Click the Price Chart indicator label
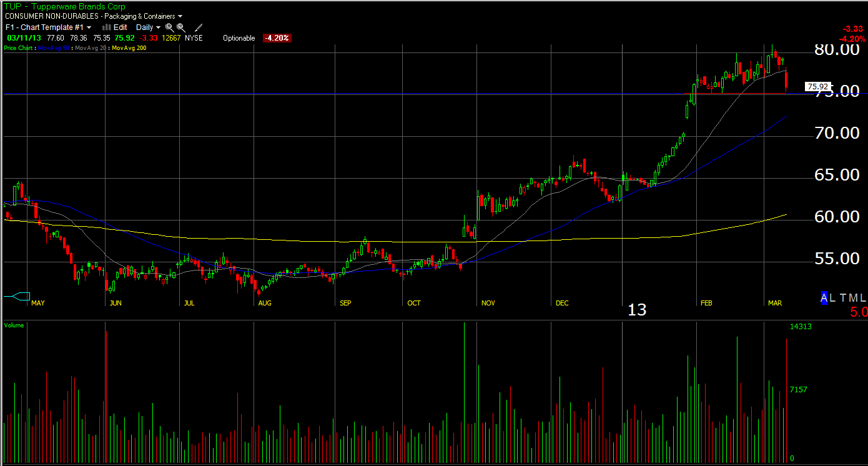This screenshot has height=466, width=868. pyautogui.click(x=19, y=48)
